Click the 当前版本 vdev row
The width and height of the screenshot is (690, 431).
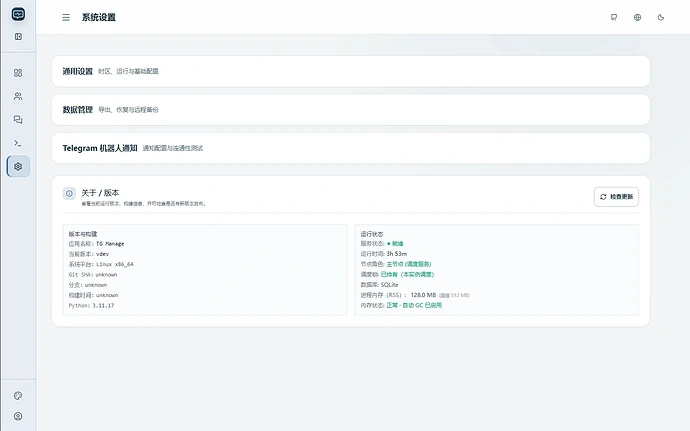[88, 254]
